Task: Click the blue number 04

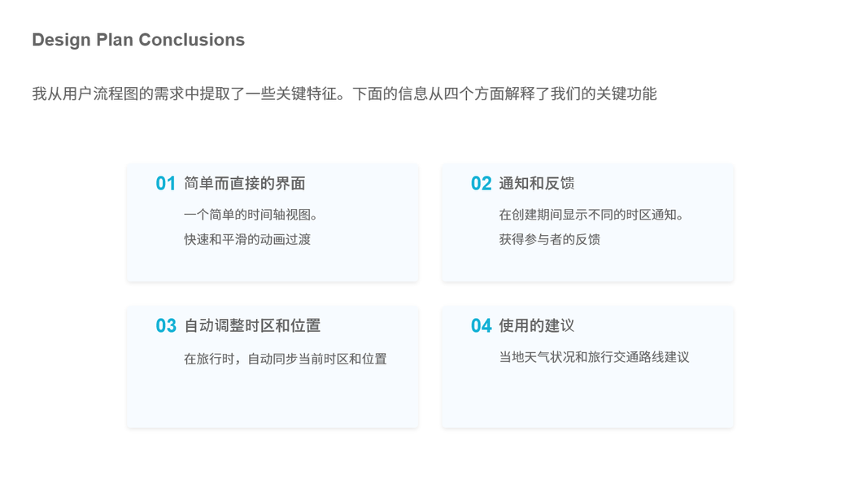Action: coord(481,326)
